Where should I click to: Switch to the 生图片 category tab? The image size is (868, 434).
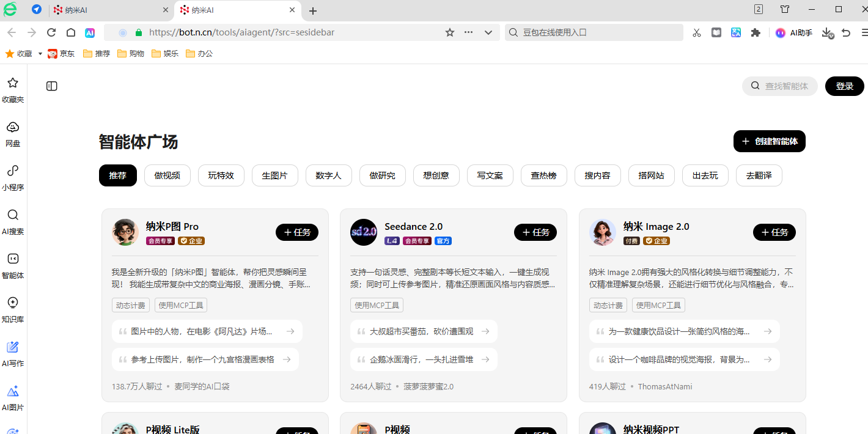[x=274, y=175]
